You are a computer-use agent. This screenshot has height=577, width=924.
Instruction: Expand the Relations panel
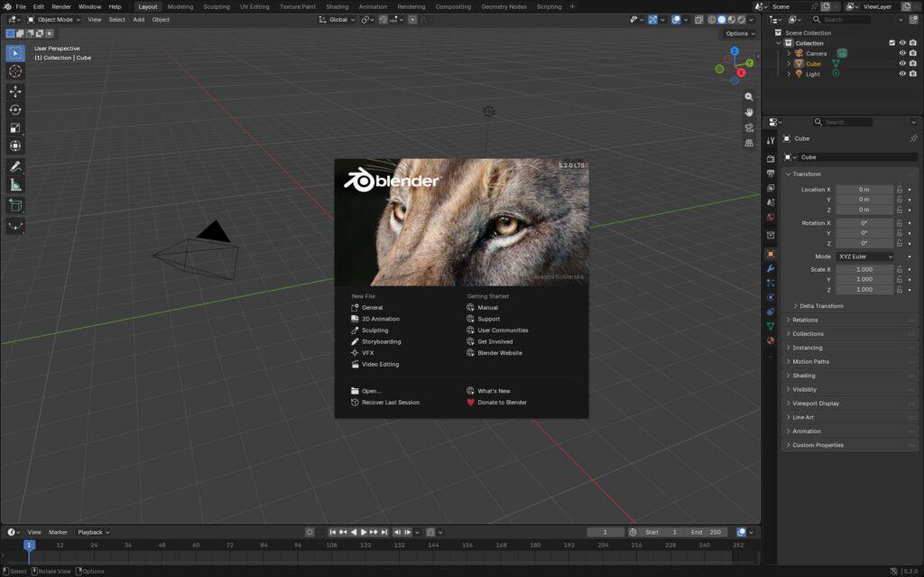[x=850, y=320]
